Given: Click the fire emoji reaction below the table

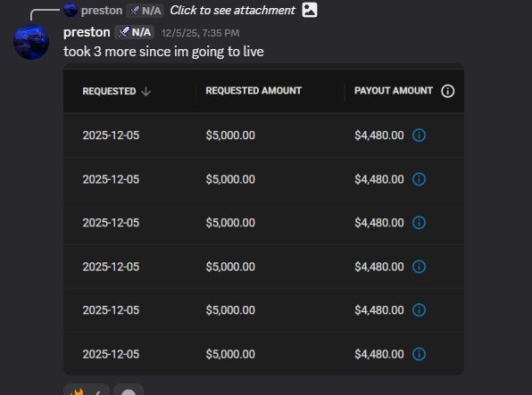Looking at the screenshot, I should pyautogui.click(x=87, y=390).
